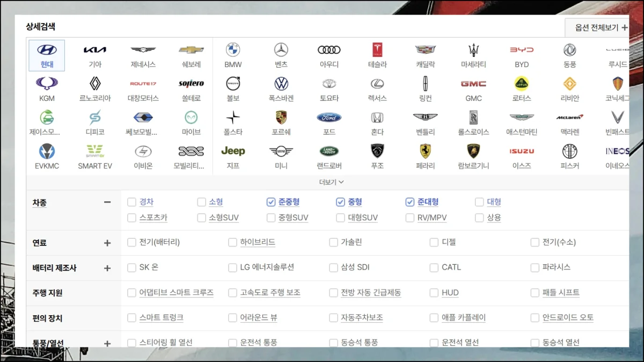644x362 pixels.
Task: Select the Peugeot (푸조) logo
Action: pyautogui.click(x=377, y=151)
